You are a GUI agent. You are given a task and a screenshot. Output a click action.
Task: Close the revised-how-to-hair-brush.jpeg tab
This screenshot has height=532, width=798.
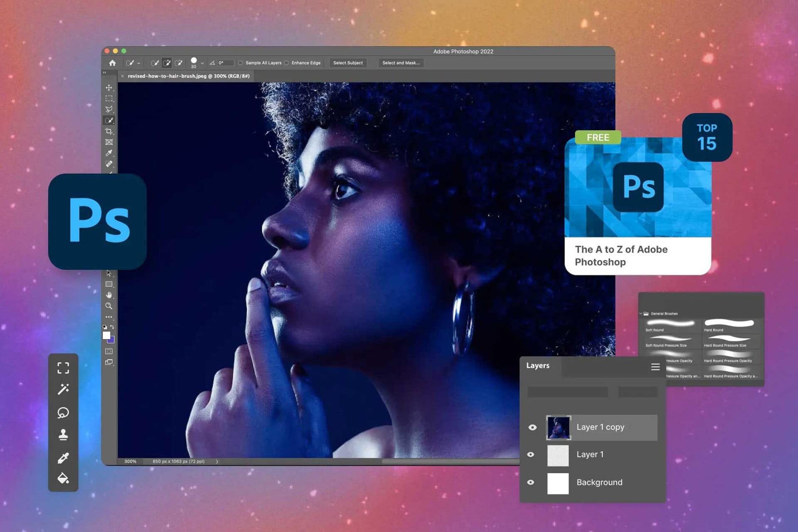[x=123, y=76]
